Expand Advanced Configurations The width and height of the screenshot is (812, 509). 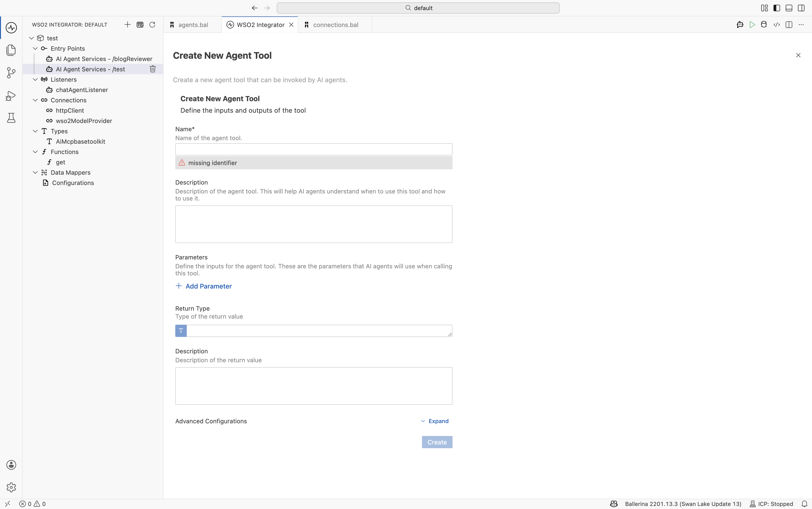[x=435, y=421]
